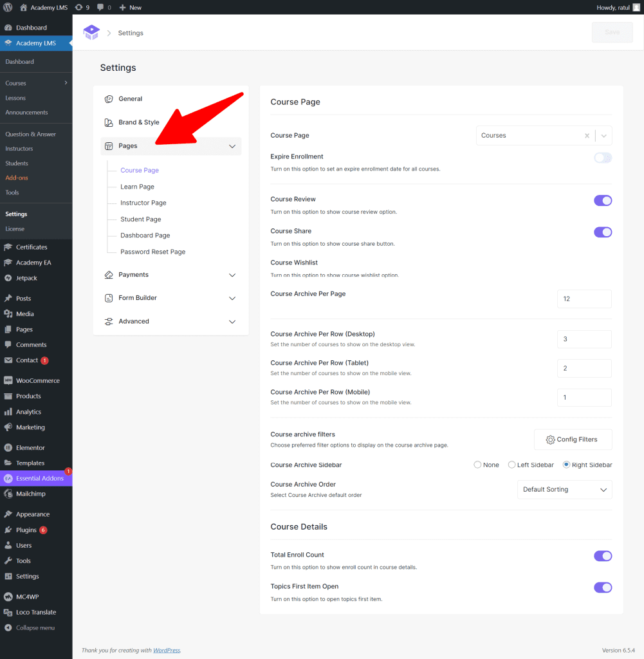The height and width of the screenshot is (659, 644).
Task: Open the Instructor Page settings
Action: 142,203
